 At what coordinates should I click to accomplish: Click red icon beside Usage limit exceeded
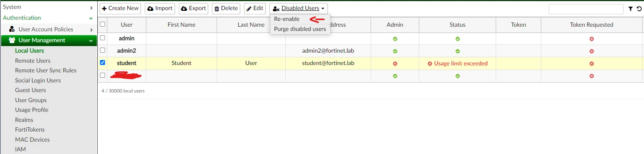430,64
